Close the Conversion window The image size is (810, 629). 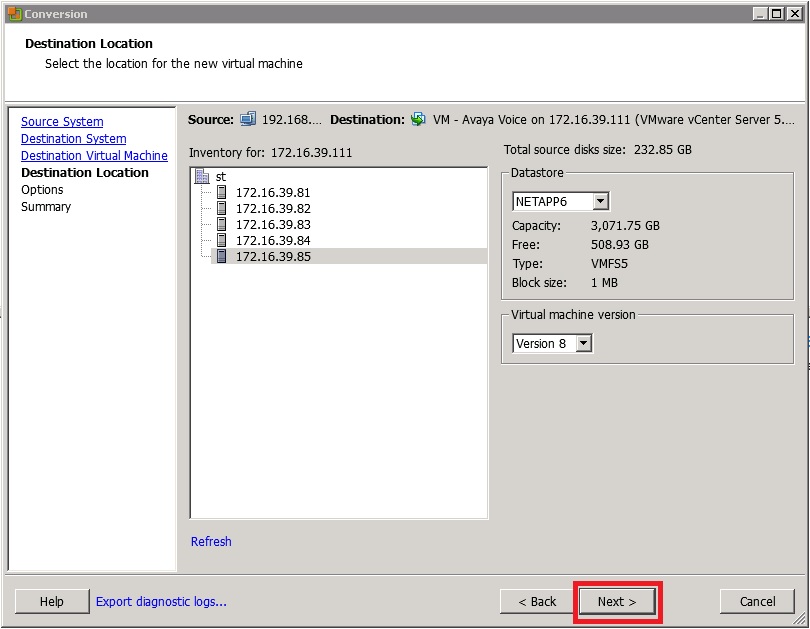pyautogui.click(x=795, y=14)
